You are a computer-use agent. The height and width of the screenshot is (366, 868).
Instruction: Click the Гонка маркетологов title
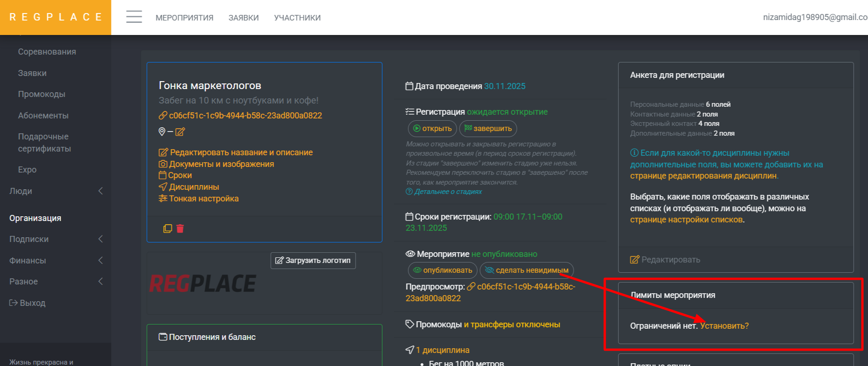tap(210, 85)
